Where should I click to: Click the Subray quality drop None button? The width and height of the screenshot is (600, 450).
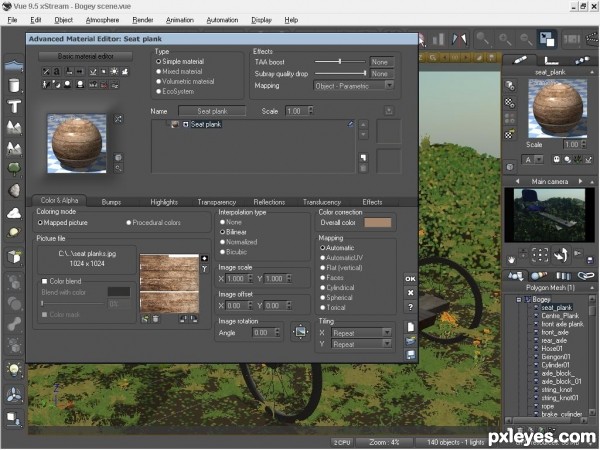pos(381,73)
